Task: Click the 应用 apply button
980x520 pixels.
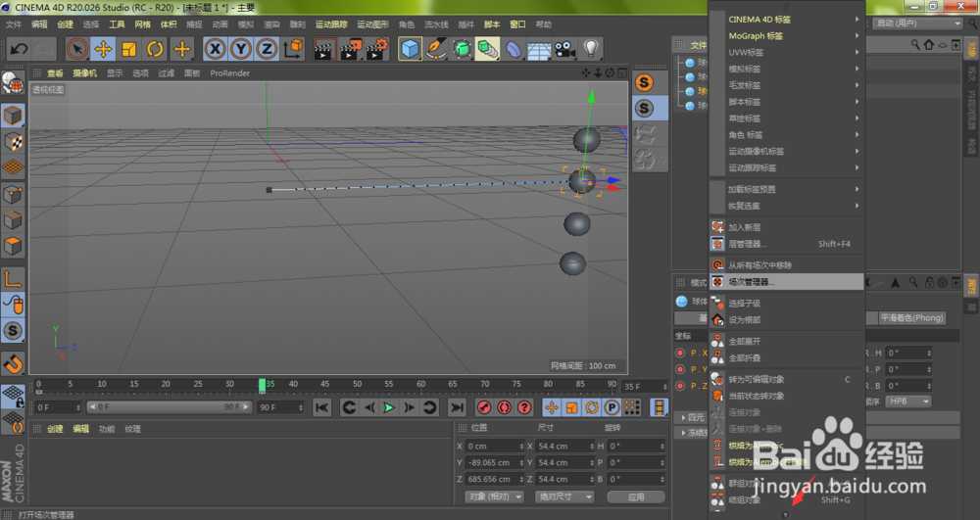Action: pyautogui.click(x=636, y=496)
